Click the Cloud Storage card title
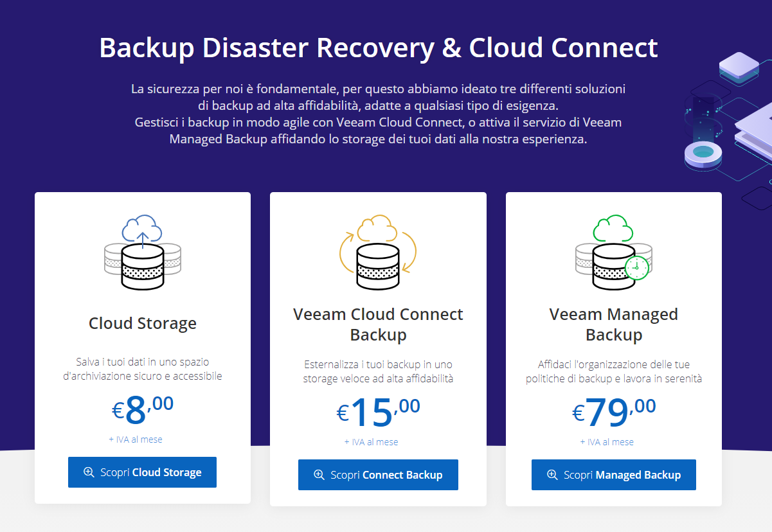Viewport: 772px width, 532px height. click(143, 323)
